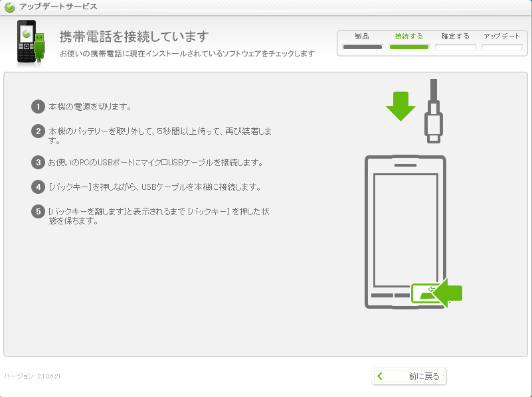The image size is (532, 397).
Task: Click the step 4 number circle
Action: [x=38, y=187]
